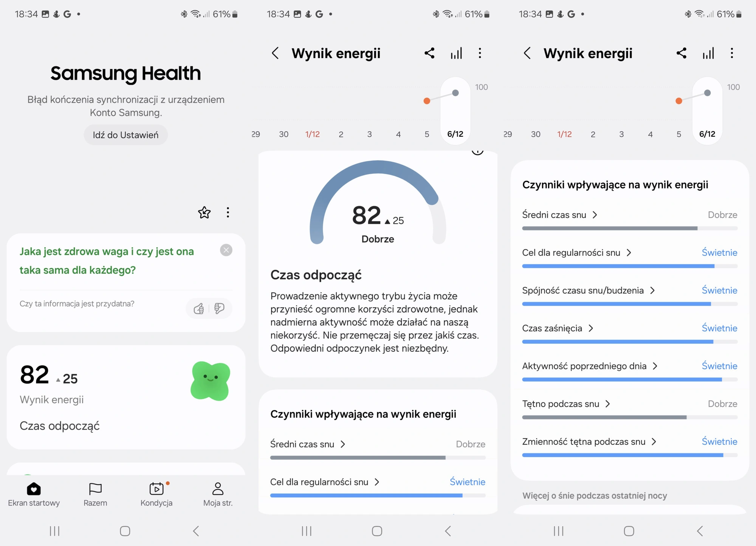This screenshot has width=756, height=546.
Task: Select date 1/12 in the middle chart
Action: coord(313,134)
